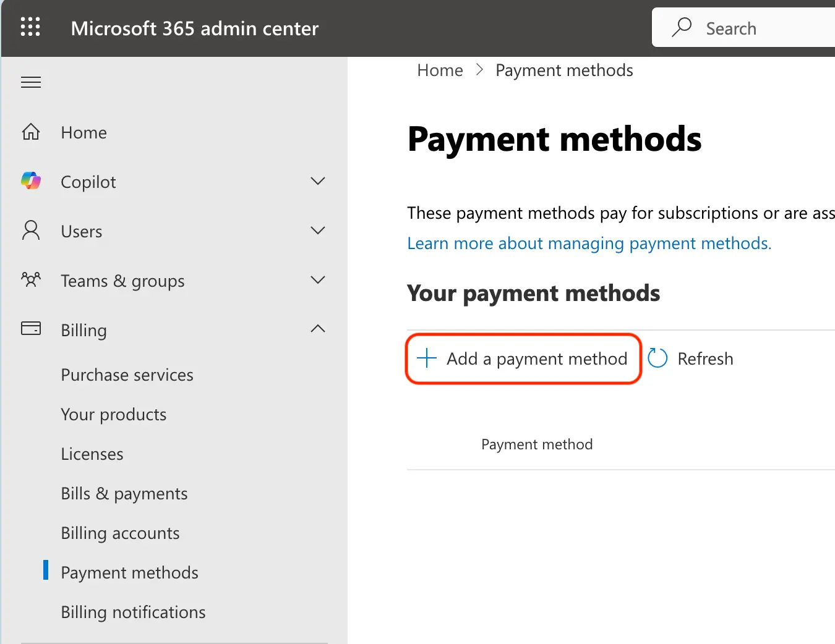The width and height of the screenshot is (835, 644).
Task: Expand the Copilot section chevron
Action: point(317,181)
